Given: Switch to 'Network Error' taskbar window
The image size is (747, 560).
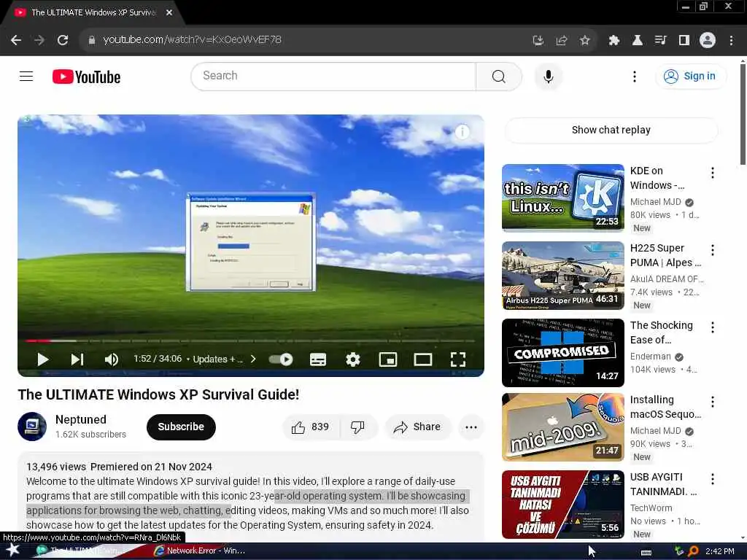Looking at the screenshot, I should (x=200, y=551).
